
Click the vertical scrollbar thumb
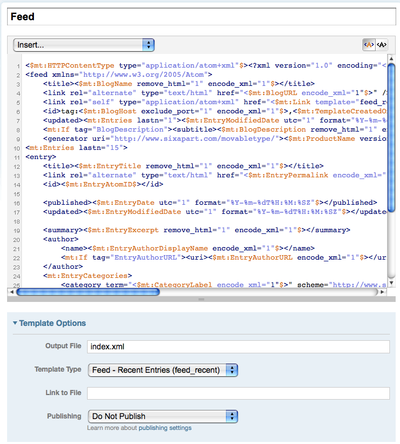pos(392,137)
